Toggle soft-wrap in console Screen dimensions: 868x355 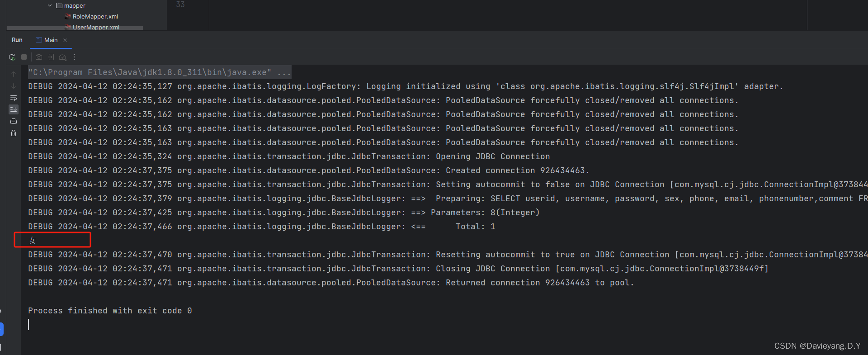tap(14, 98)
